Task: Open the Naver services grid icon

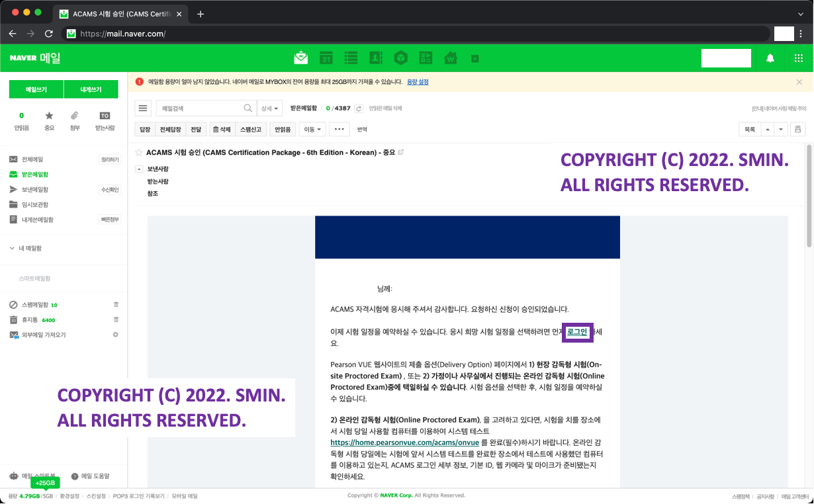Action: click(x=798, y=58)
